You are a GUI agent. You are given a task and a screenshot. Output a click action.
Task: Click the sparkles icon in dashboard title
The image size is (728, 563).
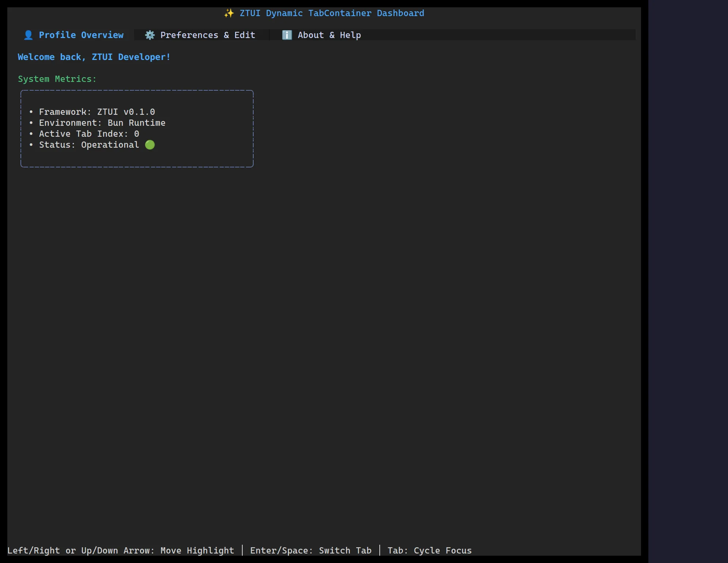(229, 13)
